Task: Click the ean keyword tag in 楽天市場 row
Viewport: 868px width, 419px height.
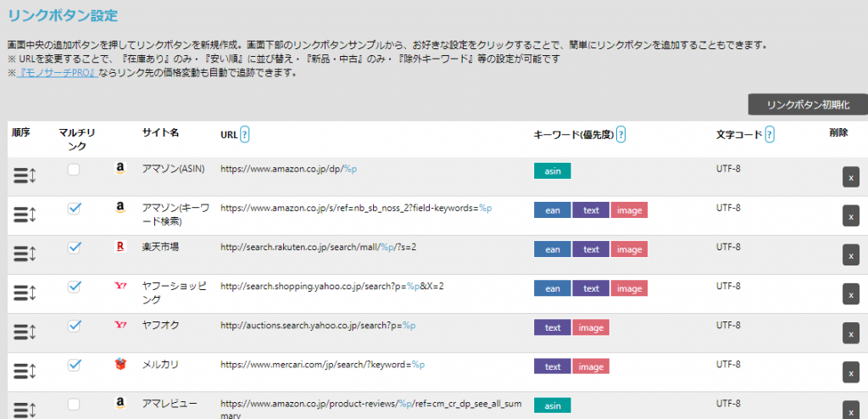Action: tap(552, 249)
